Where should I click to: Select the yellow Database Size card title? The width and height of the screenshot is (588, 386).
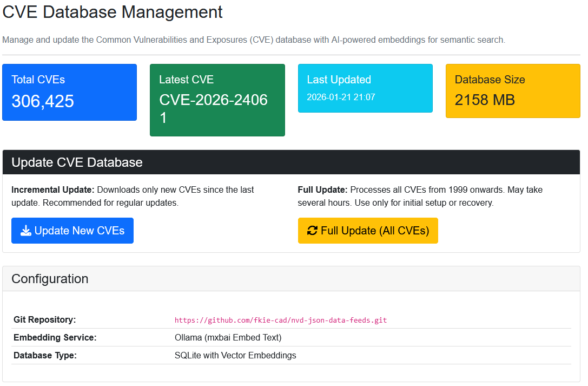click(490, 80)
